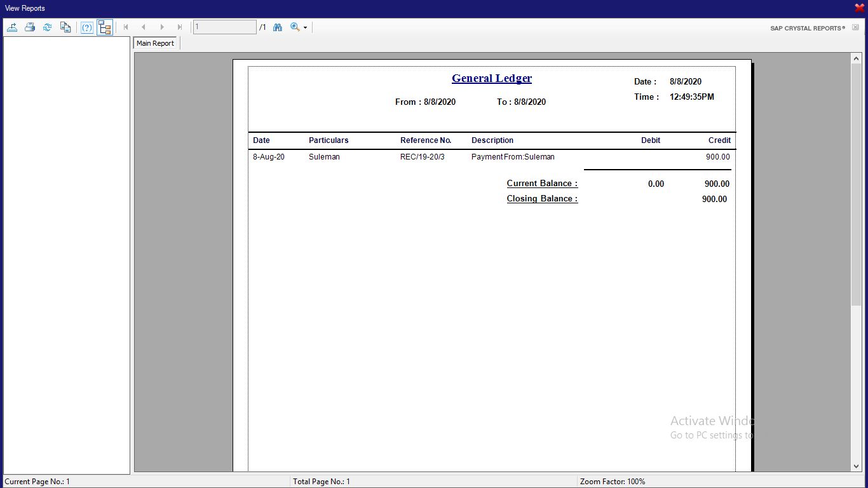Click 'Zoom Factor: 100%' in status bar
This screenshot has height=488, width=868.
(613, 482)
